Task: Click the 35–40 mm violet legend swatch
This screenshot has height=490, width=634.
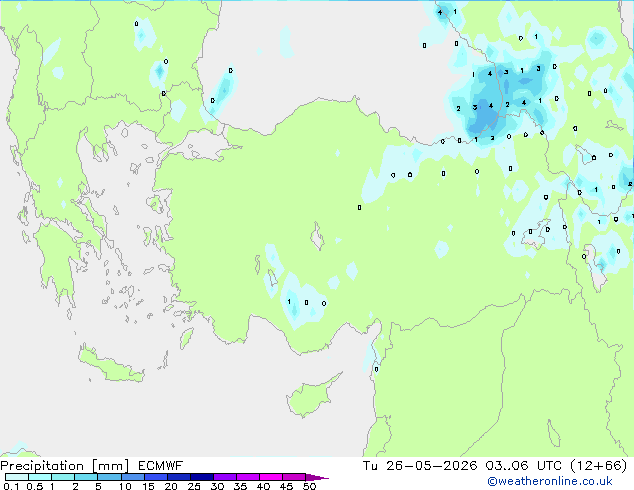Action: coord(247,477)
